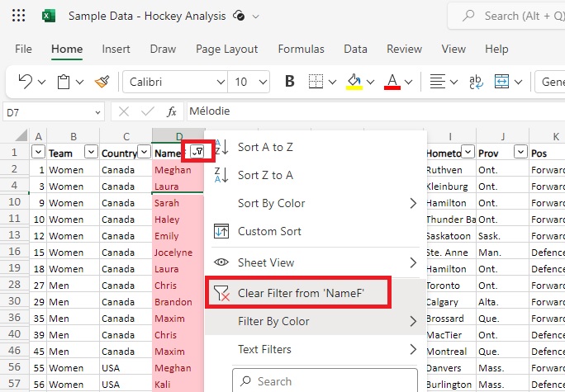Expand the Merge dropdown arrow
This screenshot has height=392, width=565.
click(518, 82)
